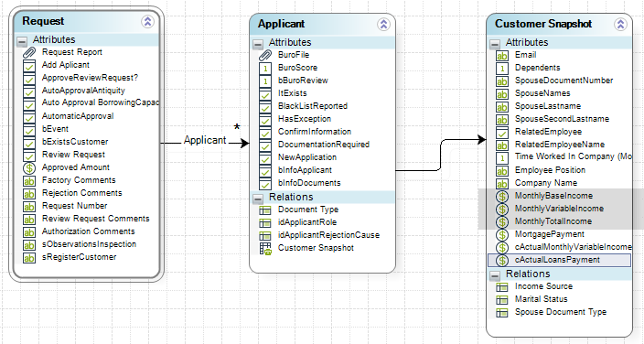Screen dimensions: 644x344
Task: Click the table icon beside idApplicantRejectionCause
Action: [265, 235]
